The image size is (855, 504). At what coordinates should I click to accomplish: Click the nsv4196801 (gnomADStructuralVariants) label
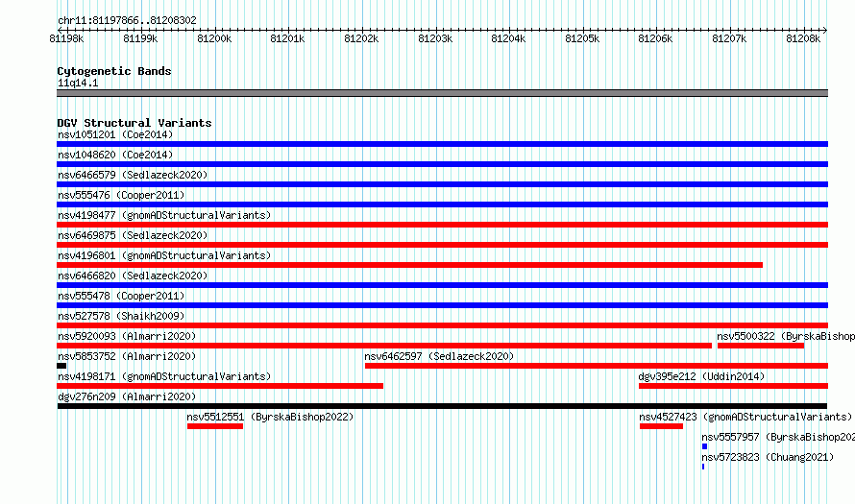tap(164, 255)
